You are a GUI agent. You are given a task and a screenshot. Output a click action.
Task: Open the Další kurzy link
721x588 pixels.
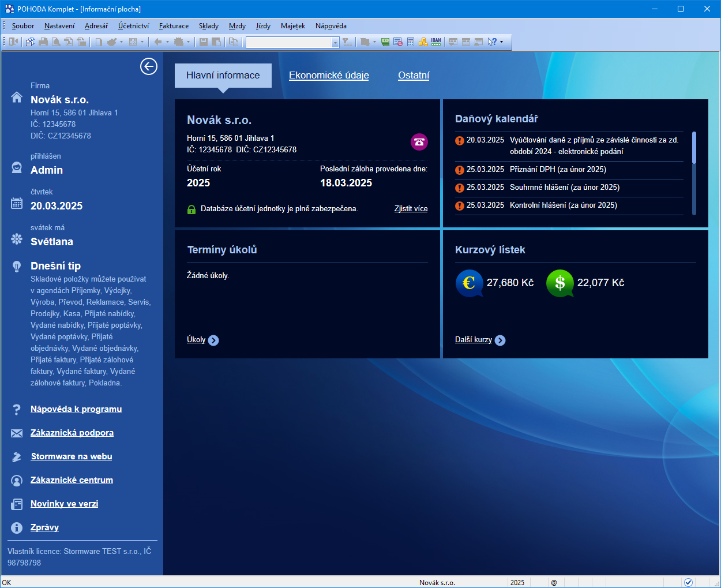tap(474, 340)
